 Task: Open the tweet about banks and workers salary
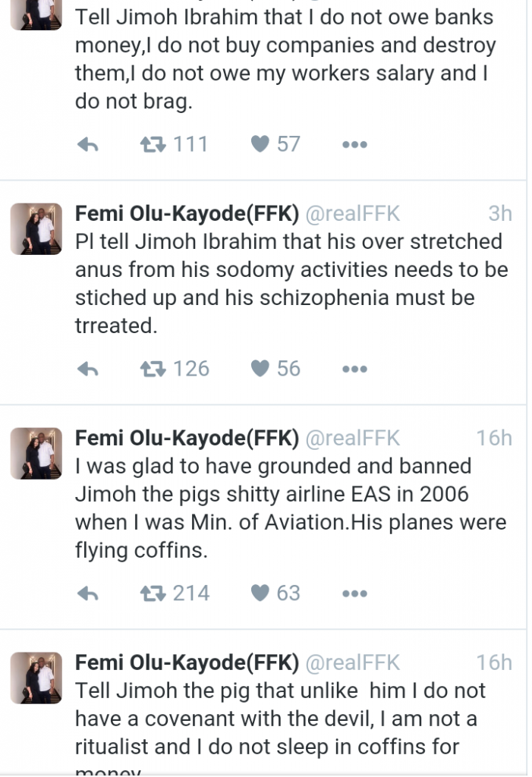285,59
